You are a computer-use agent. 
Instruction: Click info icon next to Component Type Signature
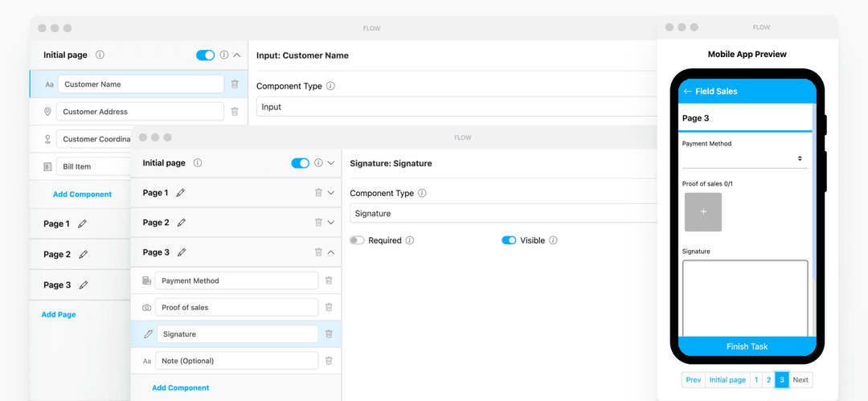pos(423,194)
